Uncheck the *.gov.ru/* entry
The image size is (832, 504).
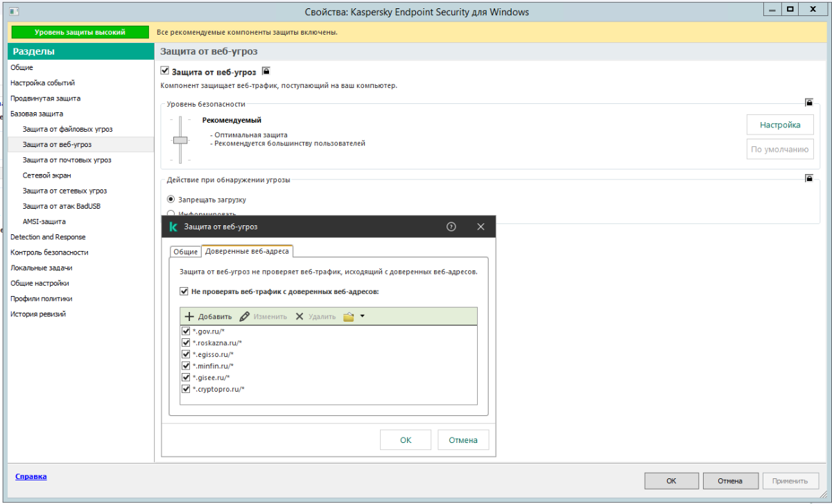click(186, 331)
